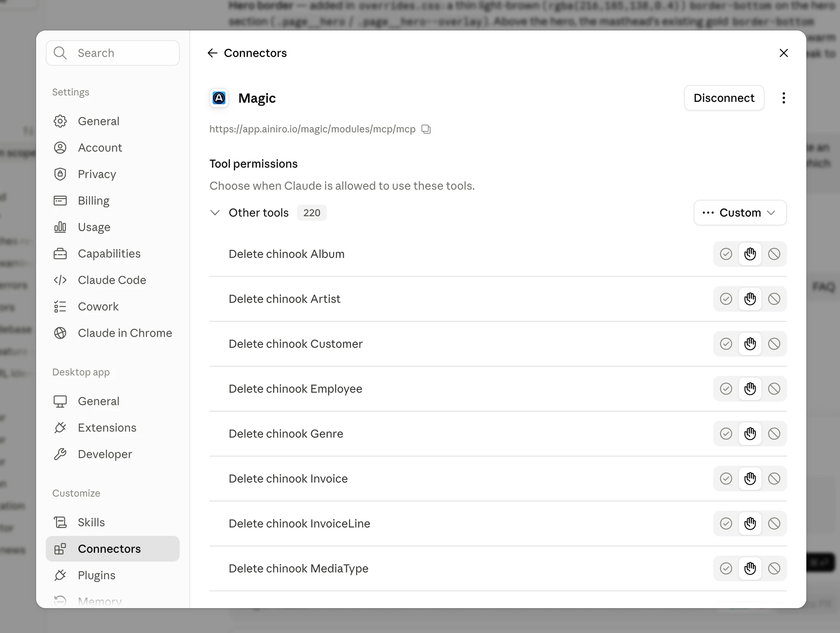The image size is (840, 633).
Task: Open the Custom permissions dropdown
Action: coord(740,213)
